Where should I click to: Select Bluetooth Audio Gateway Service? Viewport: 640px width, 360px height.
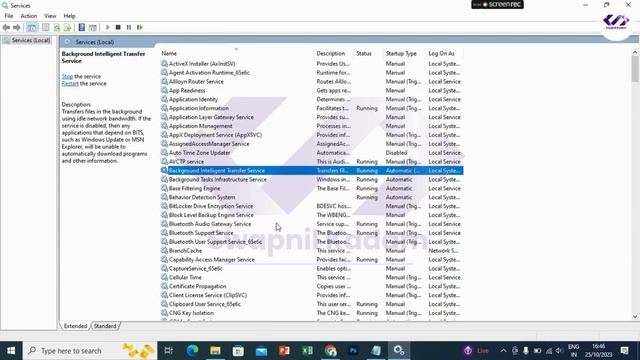point(311,224)
